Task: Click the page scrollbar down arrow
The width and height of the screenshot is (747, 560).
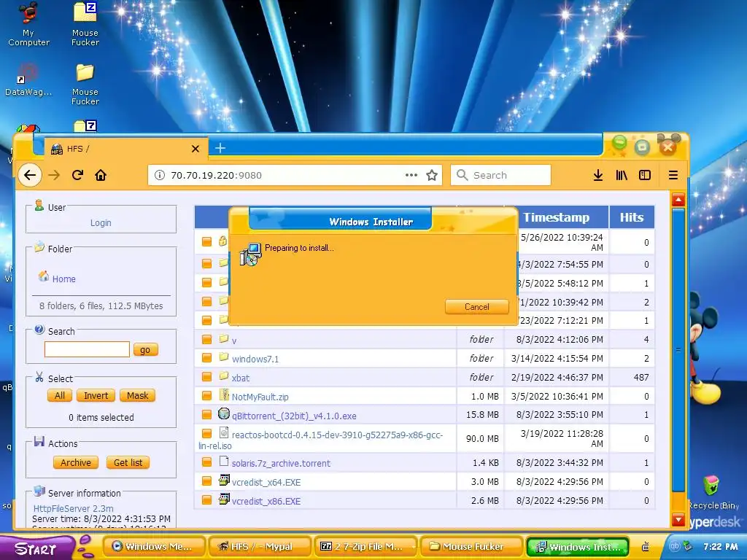Action: [x=678, y=519]
